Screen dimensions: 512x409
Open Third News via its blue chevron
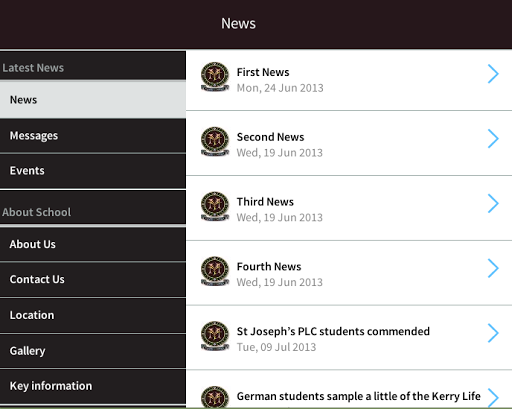coord(493,203)
